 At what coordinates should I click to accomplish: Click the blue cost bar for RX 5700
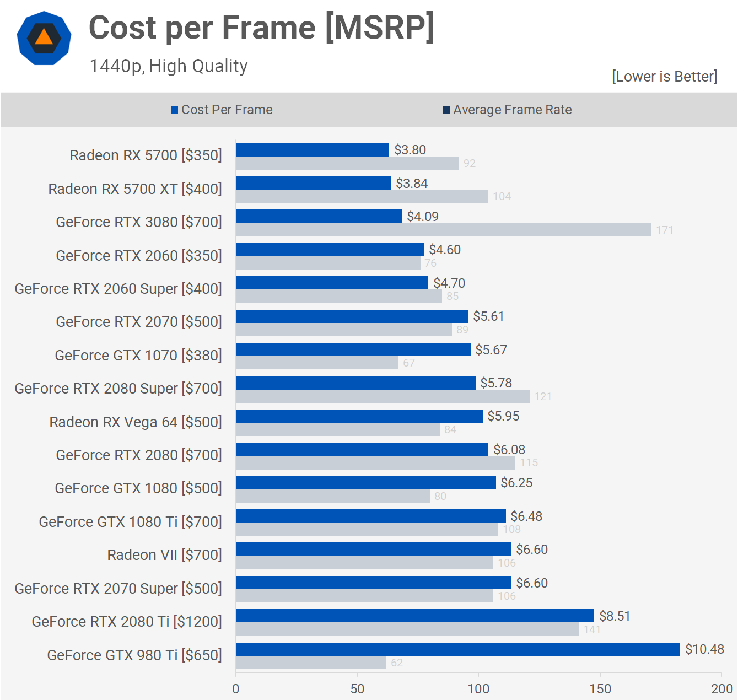click(x=313, y=150)
